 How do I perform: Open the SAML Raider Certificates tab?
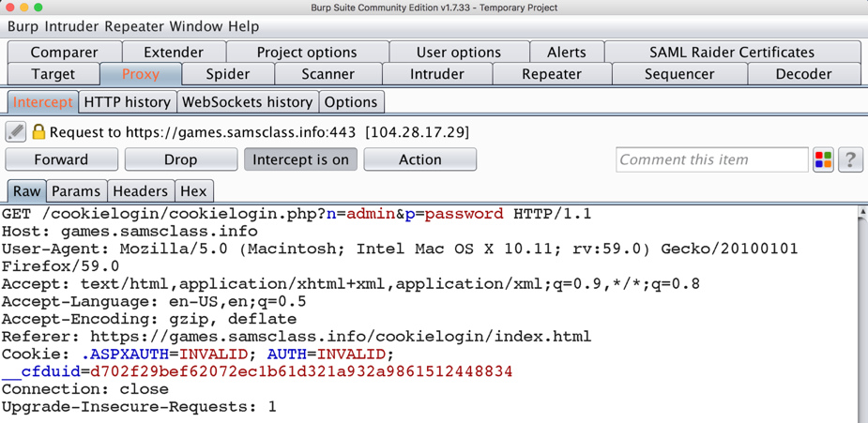(x=732, y=53)
